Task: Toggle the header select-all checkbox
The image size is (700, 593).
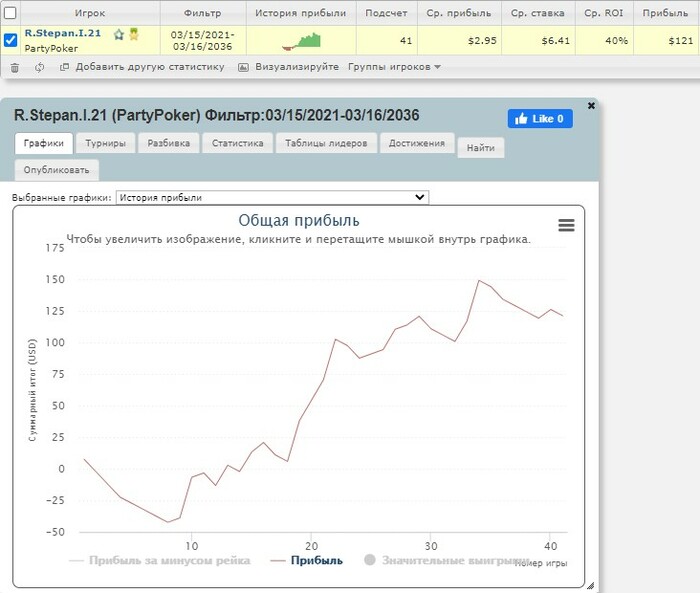Action: [10, 13]
